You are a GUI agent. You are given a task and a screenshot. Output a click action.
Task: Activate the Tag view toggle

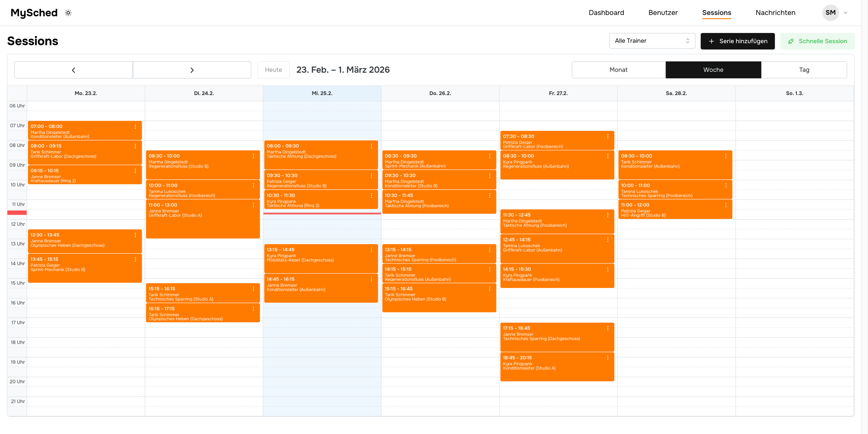804,70
